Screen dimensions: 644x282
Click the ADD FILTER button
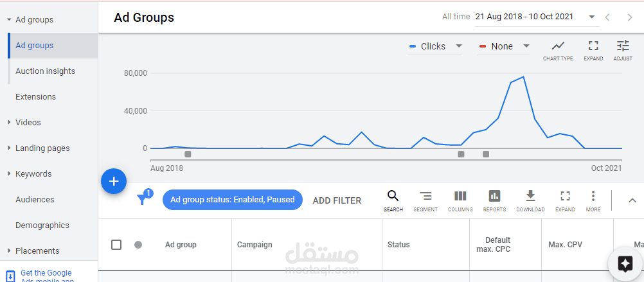[x=337, y=200]
